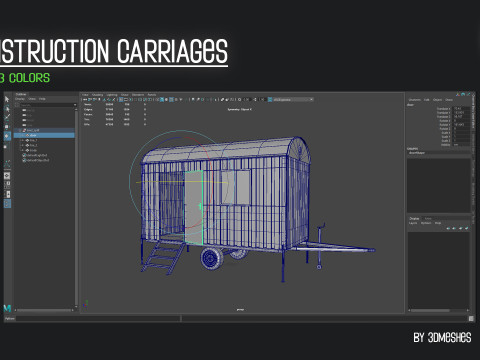Viewport: 480px width, 360px height.
Task: Expand the second node below door
Action: (21, 145)
